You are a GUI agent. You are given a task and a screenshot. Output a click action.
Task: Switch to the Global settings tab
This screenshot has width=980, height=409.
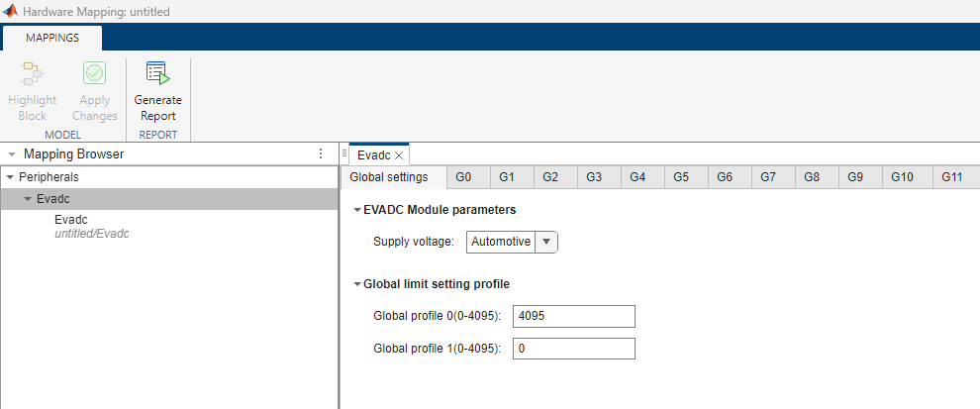point(389,177)
